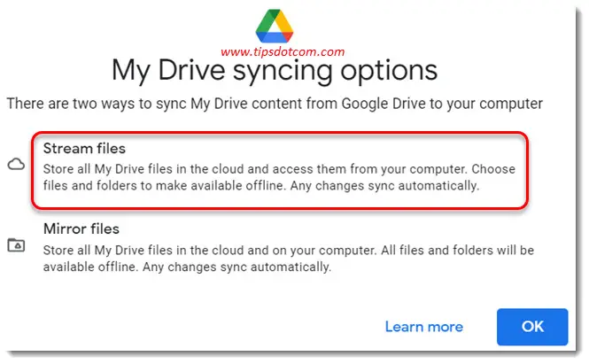Viewport: 589px width, 364px height.
Task: Click the Google Drive logo
Action: click(275, 26)
